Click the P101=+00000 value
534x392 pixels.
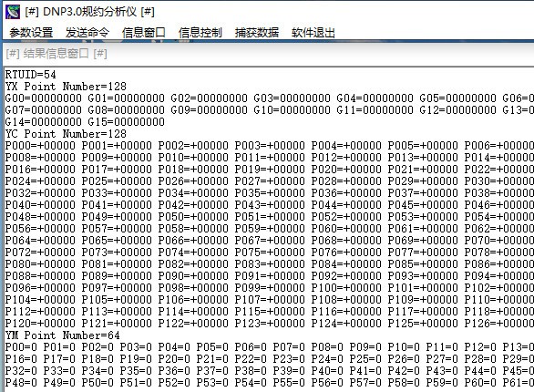423,288
